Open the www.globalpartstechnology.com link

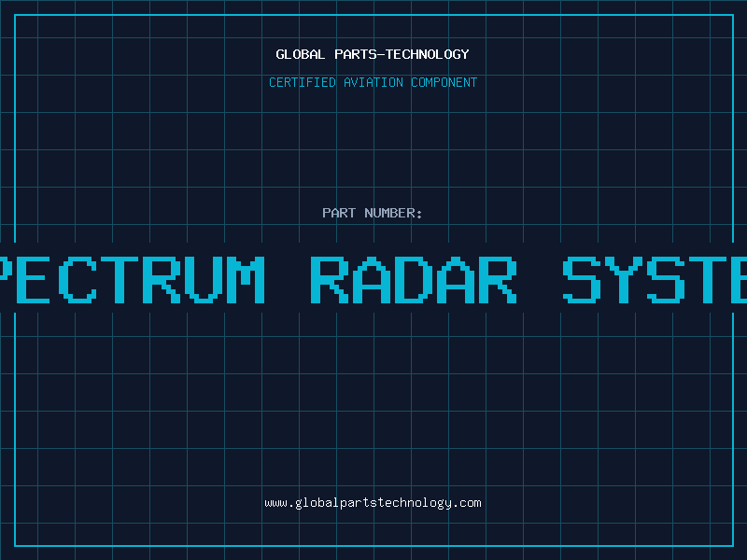(x=373, y=503)
